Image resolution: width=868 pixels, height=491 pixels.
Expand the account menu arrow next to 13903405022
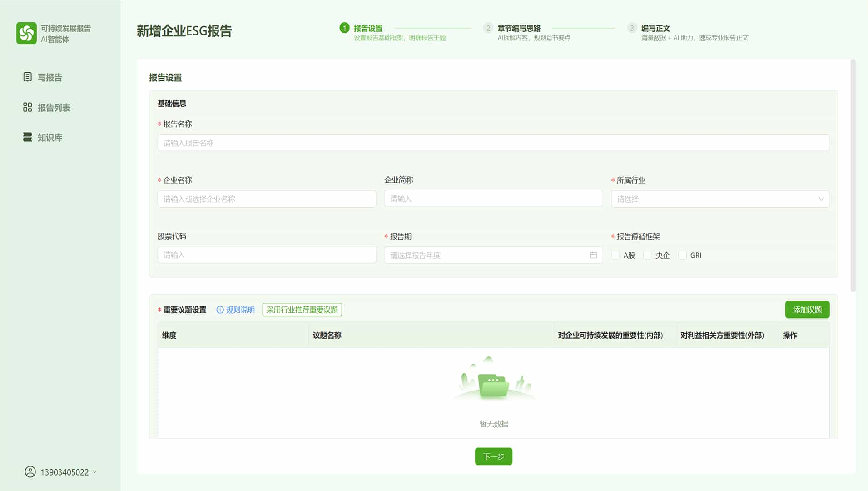click(x=94, y=472)
